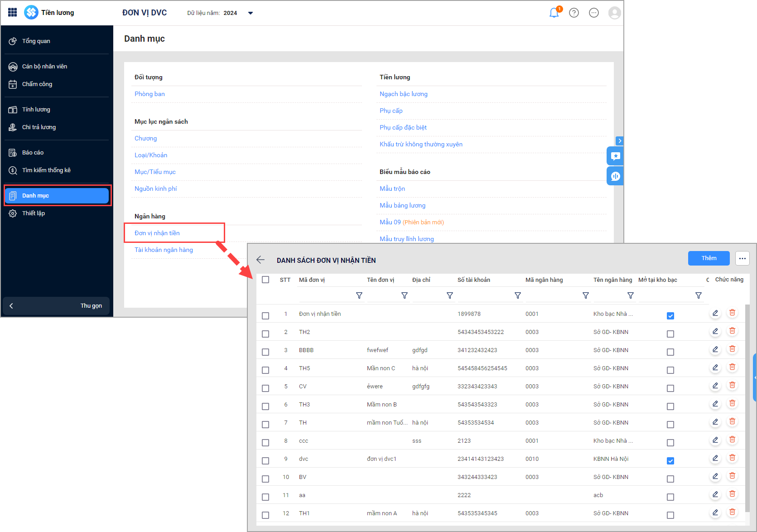The image size is (757, 532).
Task: Expand the right side panel arrow
Action: coord(619,141)
